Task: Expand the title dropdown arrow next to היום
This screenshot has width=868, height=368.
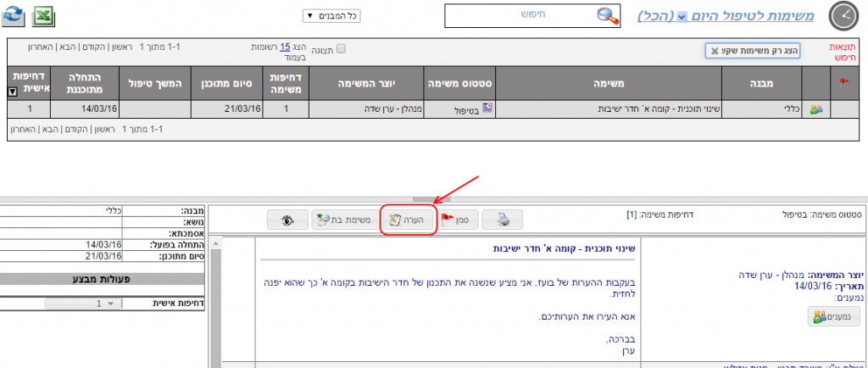Action: (x=682, y=17)
